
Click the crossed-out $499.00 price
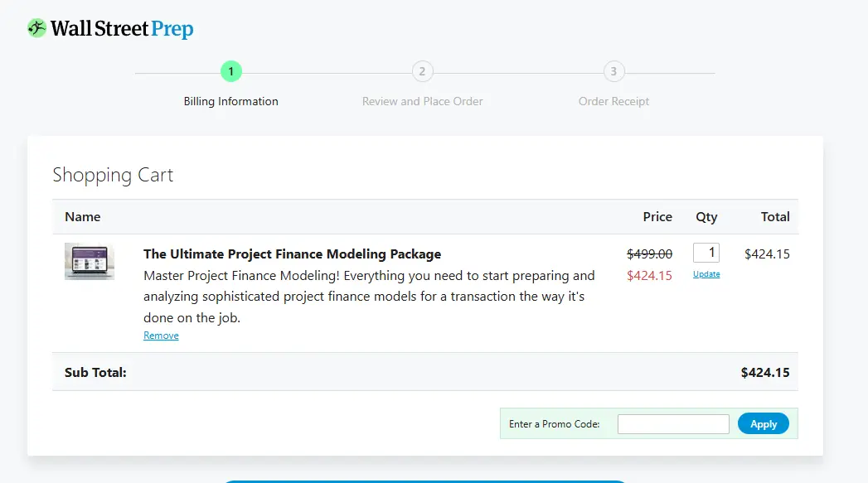649,254
